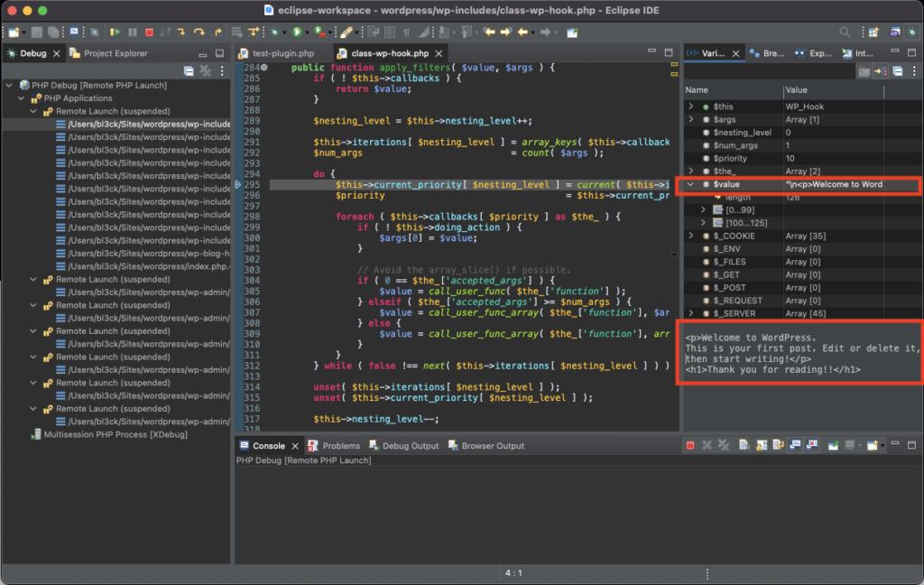Switch to the Breakpoints tab
Image resolution: width=924 pixels, height=585 pixels.
[768, 53]
